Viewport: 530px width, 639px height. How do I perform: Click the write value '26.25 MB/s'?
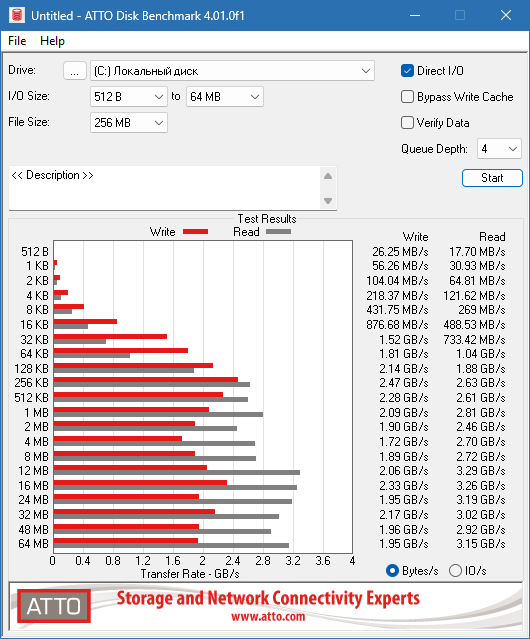400,252
